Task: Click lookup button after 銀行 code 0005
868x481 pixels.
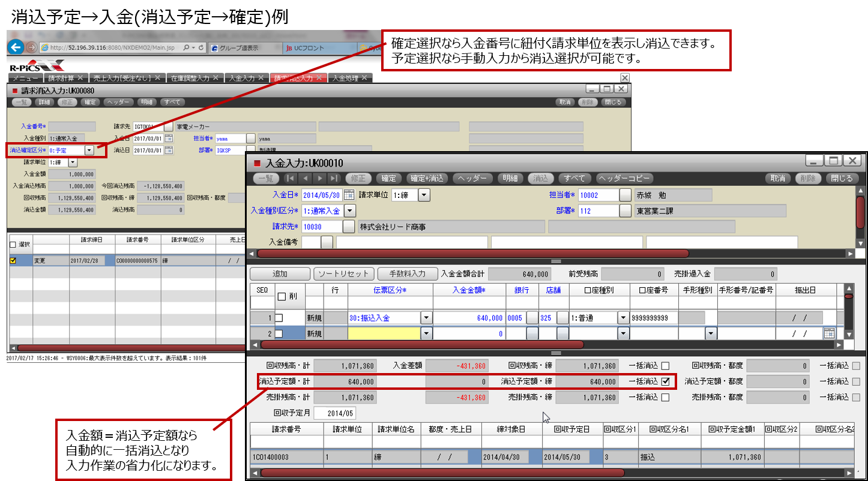Action: tap(532, 318)
